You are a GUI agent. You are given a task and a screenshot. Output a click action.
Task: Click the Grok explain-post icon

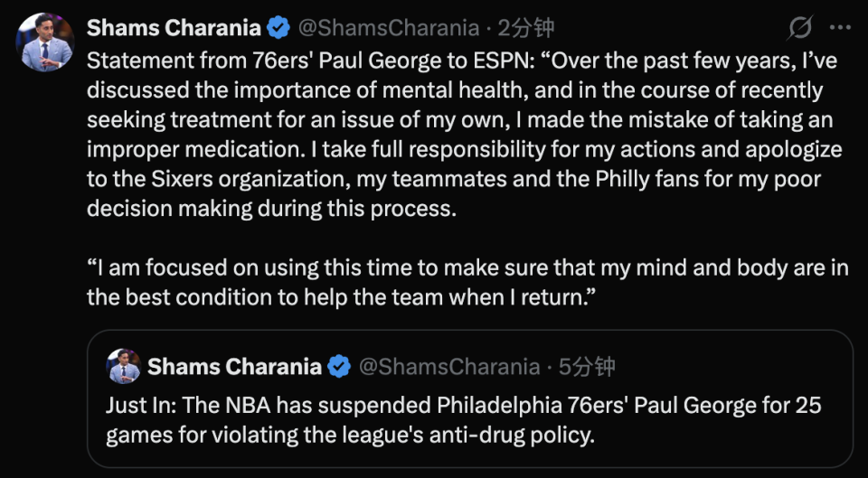799,29
